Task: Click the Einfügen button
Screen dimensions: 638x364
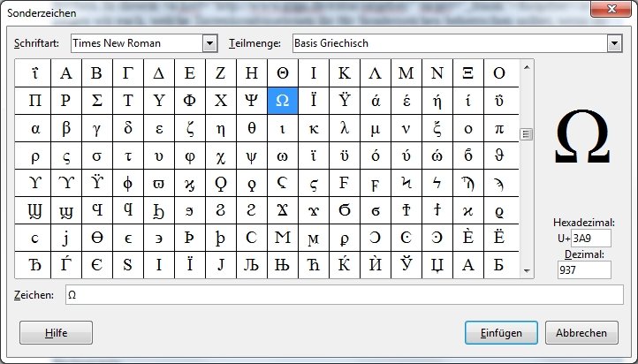Action: coord(501,333)
